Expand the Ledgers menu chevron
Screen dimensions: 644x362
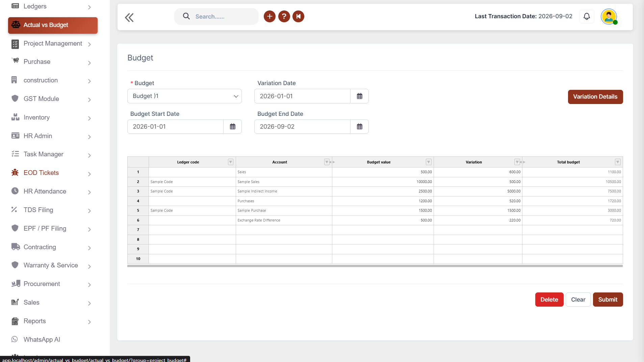[x=89, y=7]
